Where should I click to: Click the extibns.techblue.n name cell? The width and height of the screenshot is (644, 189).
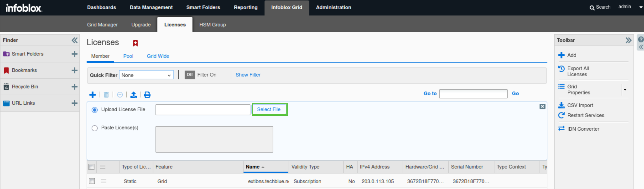click(x=268, y=181)
